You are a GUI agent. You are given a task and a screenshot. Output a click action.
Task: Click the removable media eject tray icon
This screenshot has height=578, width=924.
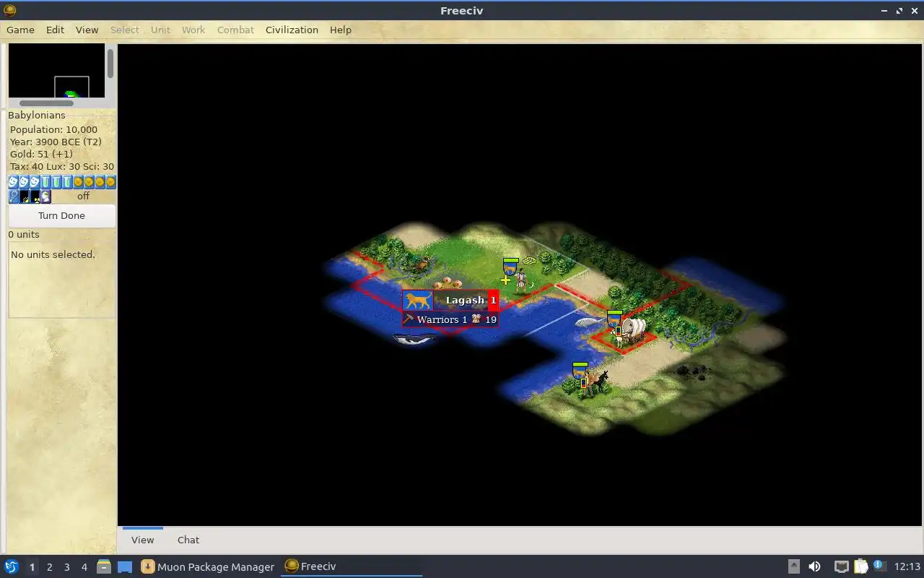pos(793,566)
